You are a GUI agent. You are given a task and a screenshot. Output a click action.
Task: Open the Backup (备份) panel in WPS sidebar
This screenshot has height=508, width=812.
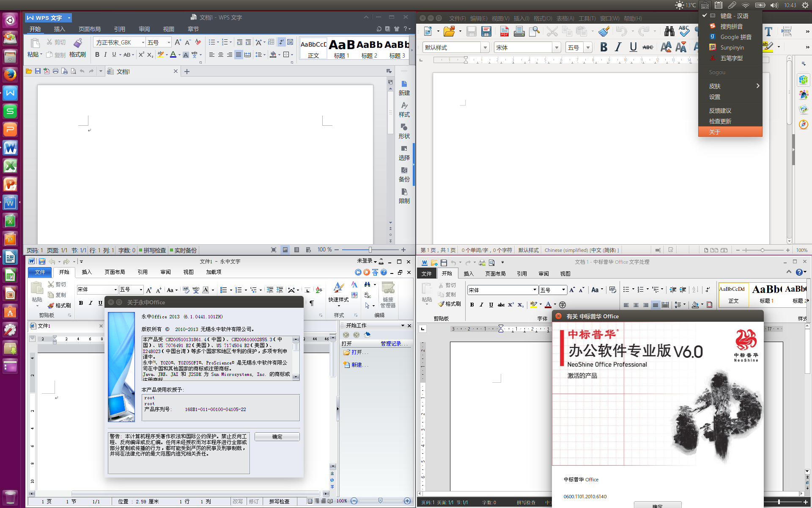tap(404, 174)
